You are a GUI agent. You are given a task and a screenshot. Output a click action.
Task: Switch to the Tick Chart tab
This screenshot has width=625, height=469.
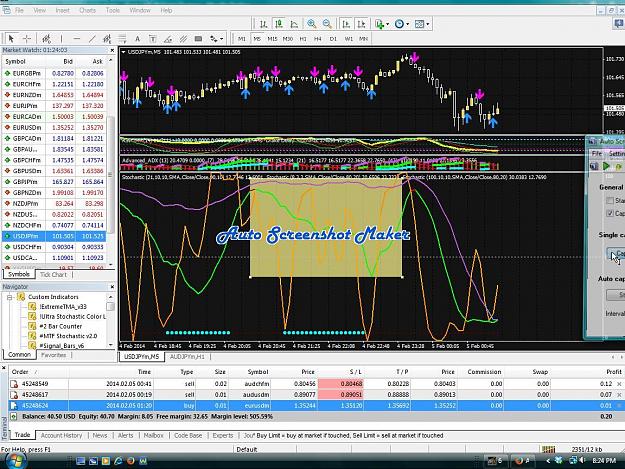(53, 275)
